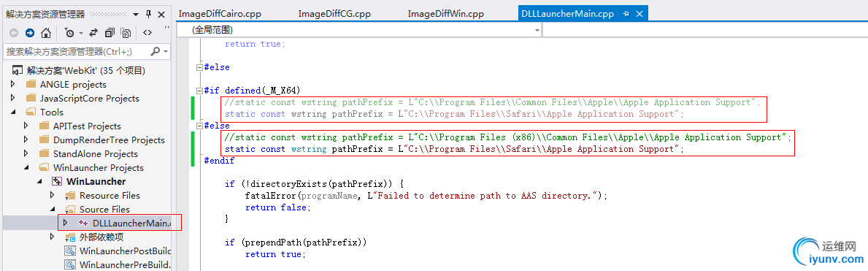868x271 pixels.
Task: Click the WinLauncherPostBuild file icon
Action: tap(70, 251)
